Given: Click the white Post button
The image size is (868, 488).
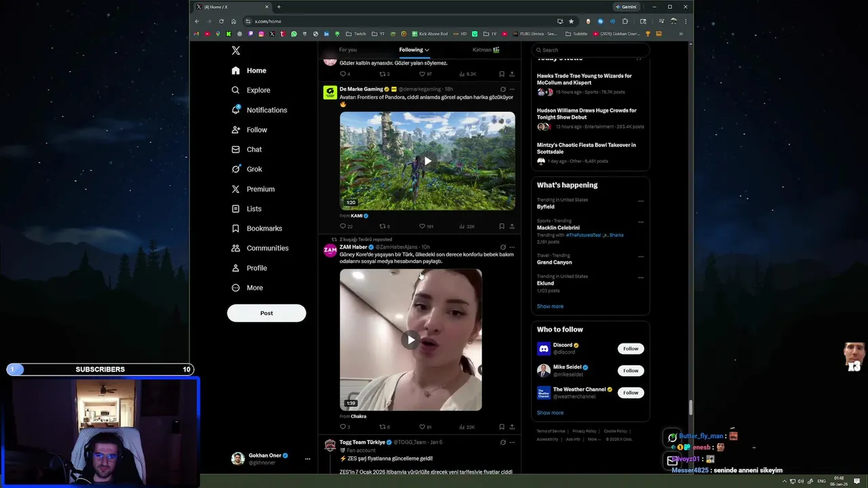Looking at the screenshot, I should point(267,313).
